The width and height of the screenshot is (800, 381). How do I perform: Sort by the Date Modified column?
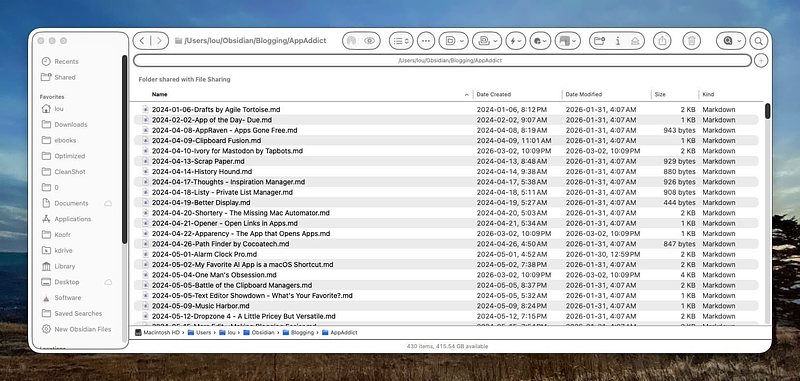[584, 94]
